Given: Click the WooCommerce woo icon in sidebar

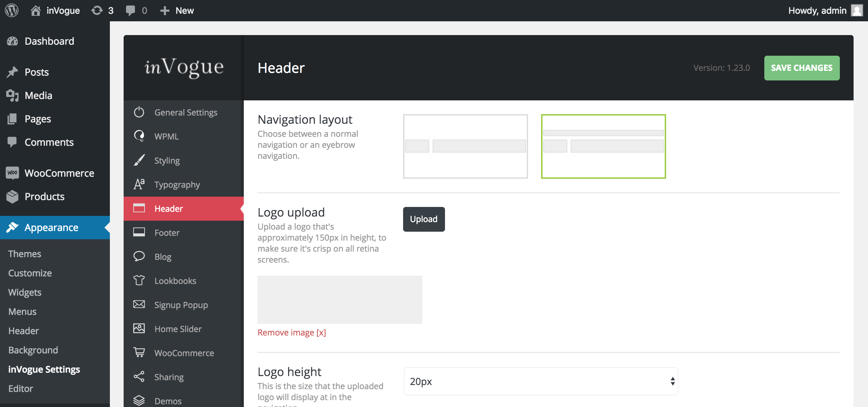Looking at the screenshot, I should point(12,173).
